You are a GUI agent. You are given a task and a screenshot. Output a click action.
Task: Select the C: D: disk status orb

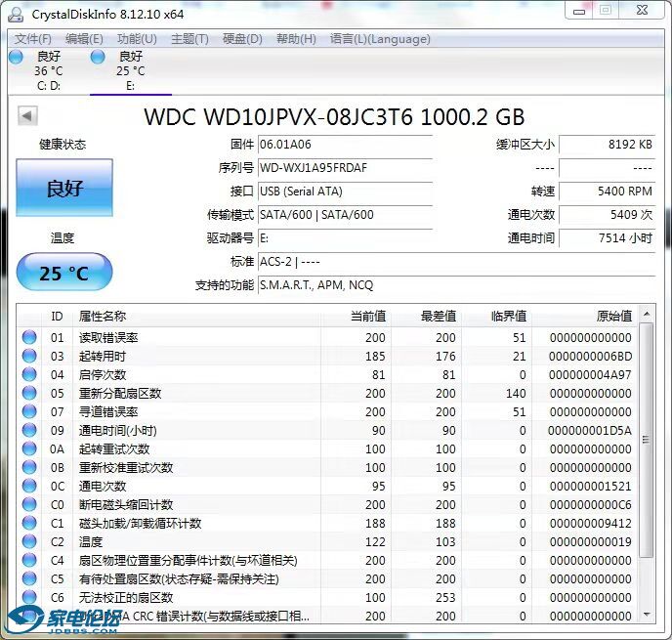pyautogui.click(x=16, y=58)
